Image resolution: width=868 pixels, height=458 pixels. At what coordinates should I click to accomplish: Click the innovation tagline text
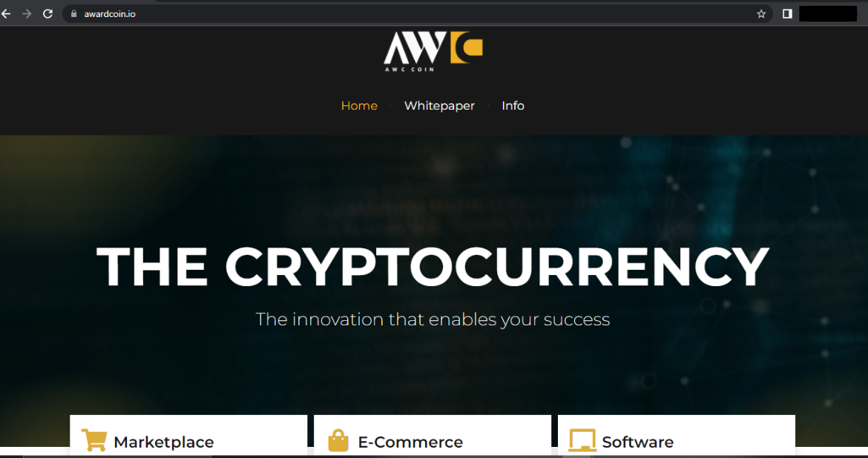(x=433, y=319)
